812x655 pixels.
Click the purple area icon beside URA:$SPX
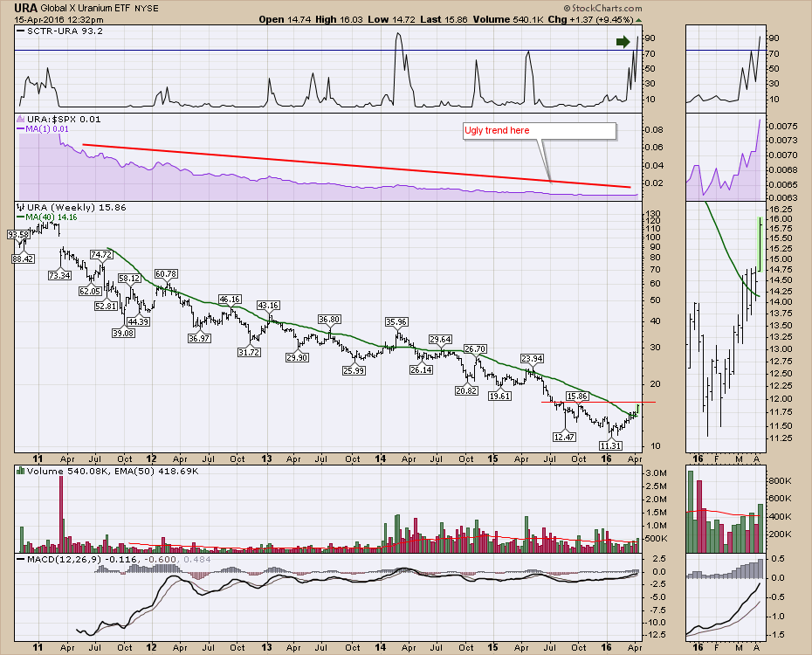pos(21,120)
